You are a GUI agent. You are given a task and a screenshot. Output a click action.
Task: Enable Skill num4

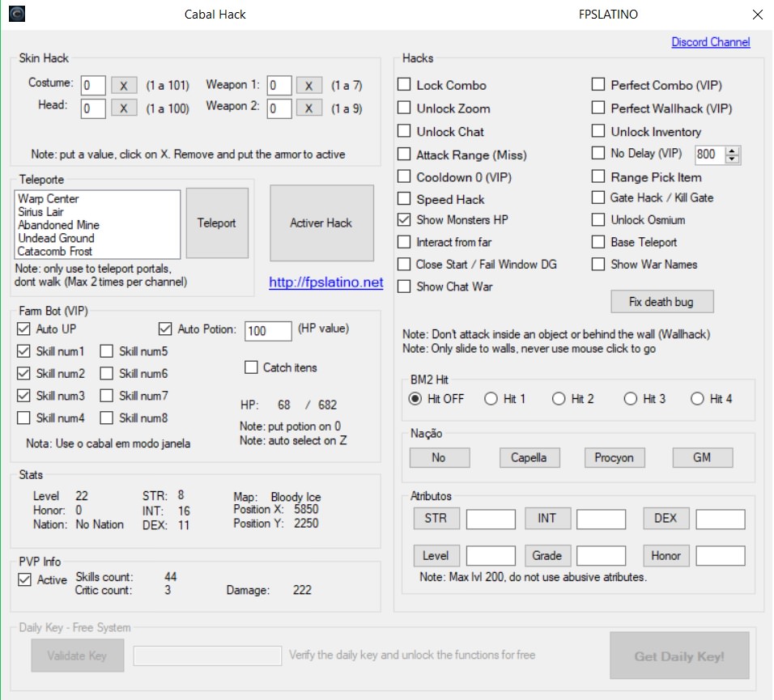click(23, 418)
